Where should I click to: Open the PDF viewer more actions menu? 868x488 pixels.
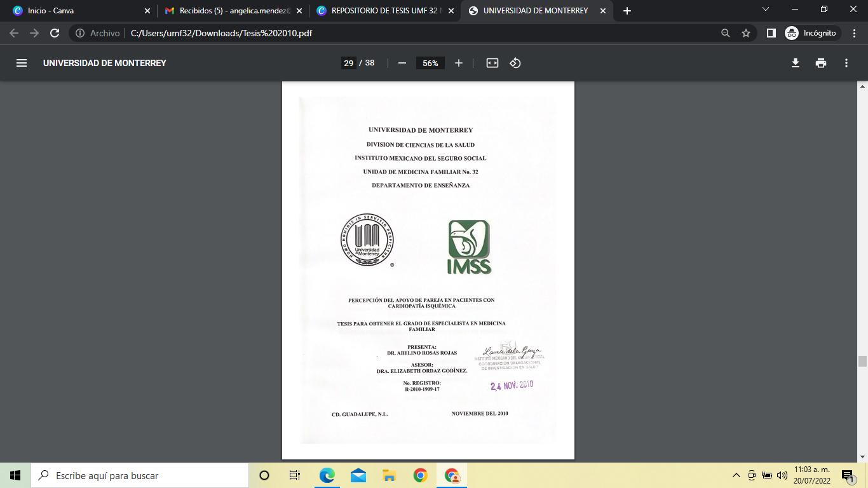(846, 63)
